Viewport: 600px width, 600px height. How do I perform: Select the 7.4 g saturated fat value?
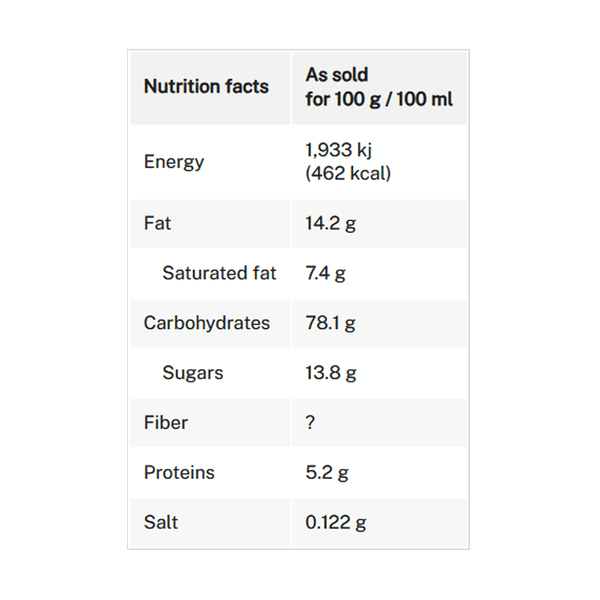tap(324, 273)
